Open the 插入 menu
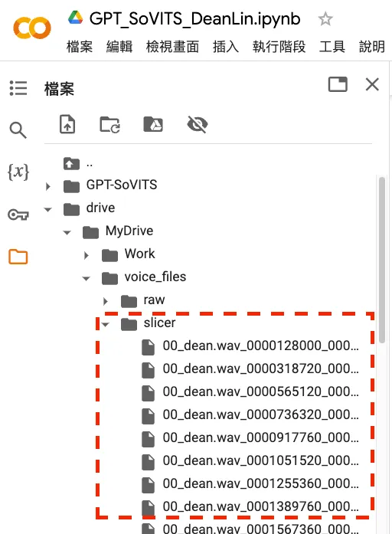Image resolution: width=392 pixels, height=534 pixels. pyautogui.click(x=226, y=47)
